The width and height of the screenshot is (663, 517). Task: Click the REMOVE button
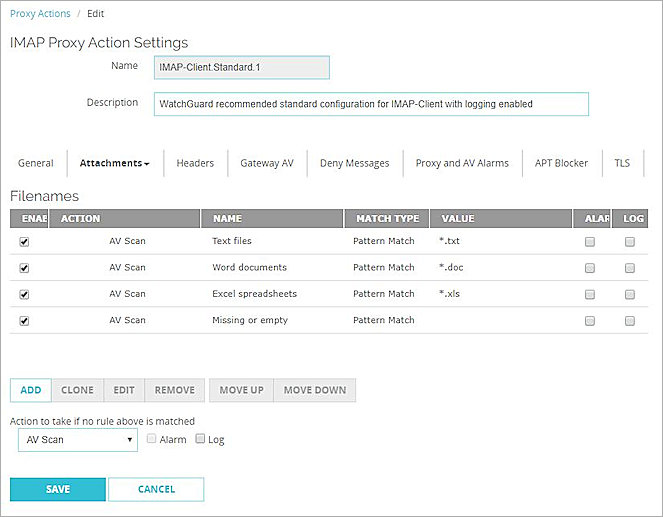click(175, 390)
